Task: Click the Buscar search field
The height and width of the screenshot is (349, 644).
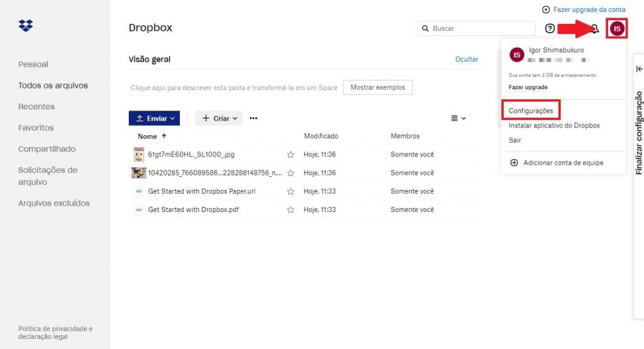Action: [x=477, y=28]
